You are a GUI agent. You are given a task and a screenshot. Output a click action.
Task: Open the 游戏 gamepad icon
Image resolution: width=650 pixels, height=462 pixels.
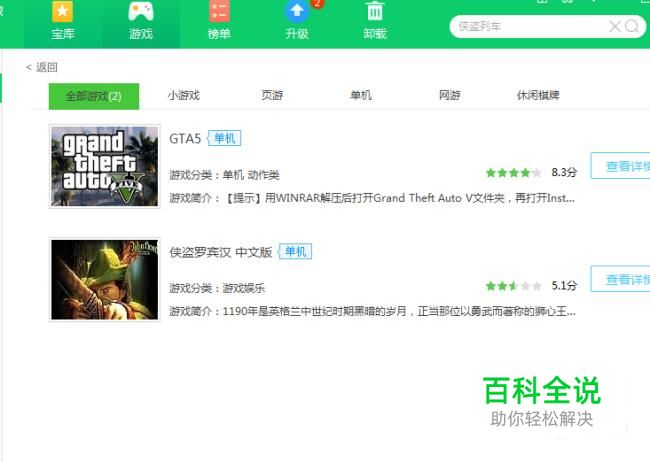[x=141, y=12]
